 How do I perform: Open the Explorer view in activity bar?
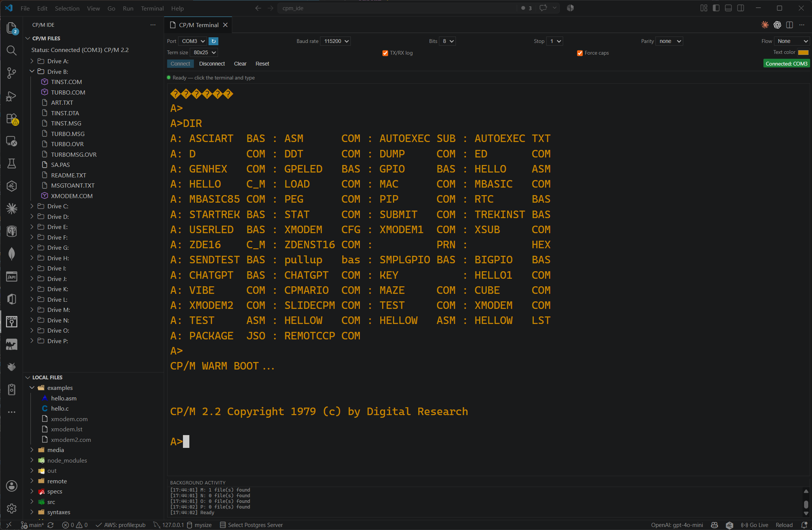tap(12, 27)
